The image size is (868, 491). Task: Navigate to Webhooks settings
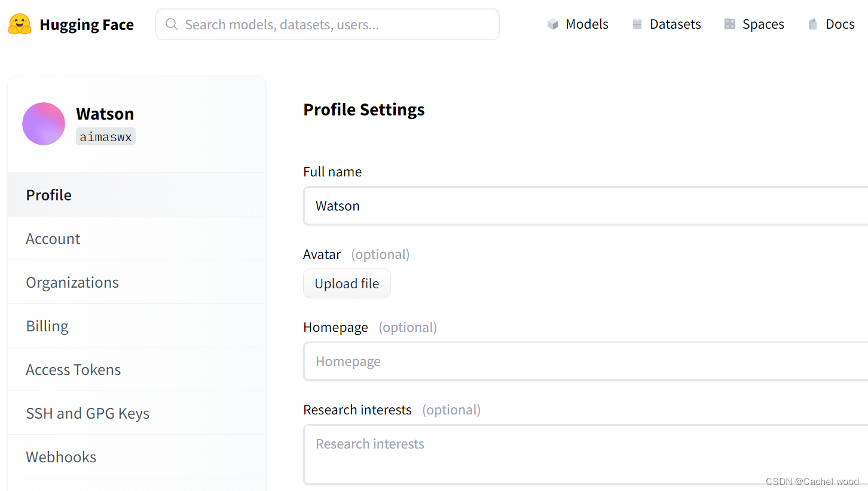click(61, 457)
